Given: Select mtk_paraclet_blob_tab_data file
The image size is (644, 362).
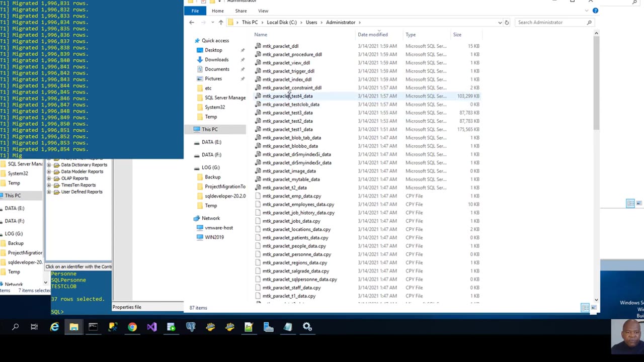Looking at the screenshot, I should [x=291, y=138].
